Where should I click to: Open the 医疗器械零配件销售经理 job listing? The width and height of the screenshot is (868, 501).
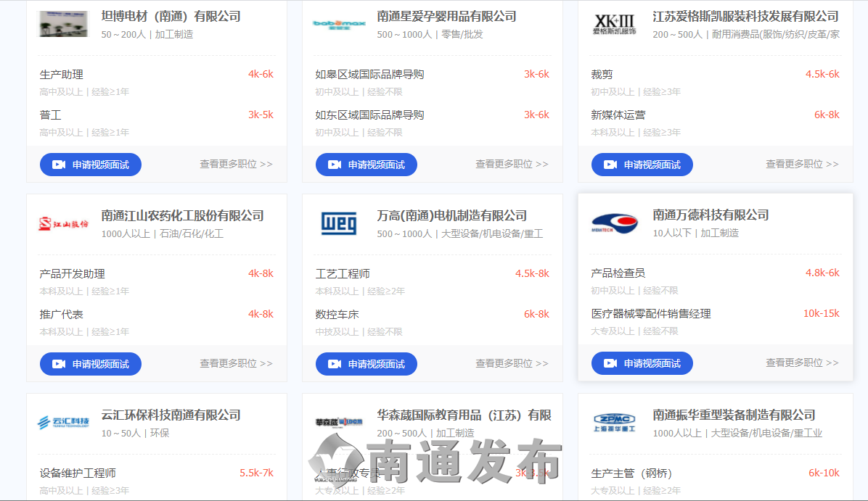tap(651, 314)
